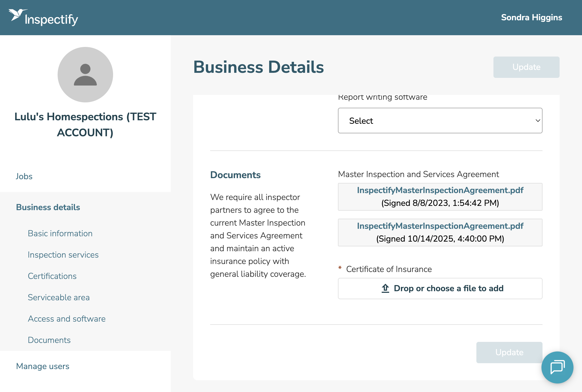
Task: Open agreement PDF signed 8/8/2023
Action: click(440, 190)
